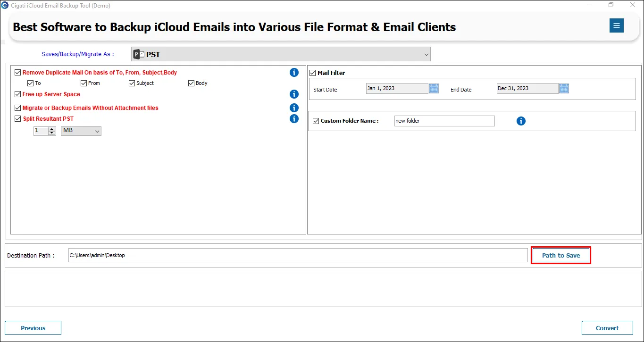
Task: Increase the split size stepper value
Action: pyautogui.click(x=52, y=129)
